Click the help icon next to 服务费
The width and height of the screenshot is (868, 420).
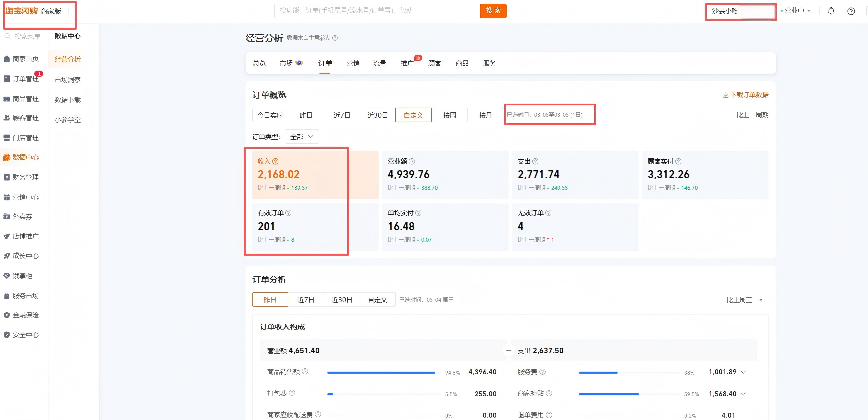[x=542, y=372]
